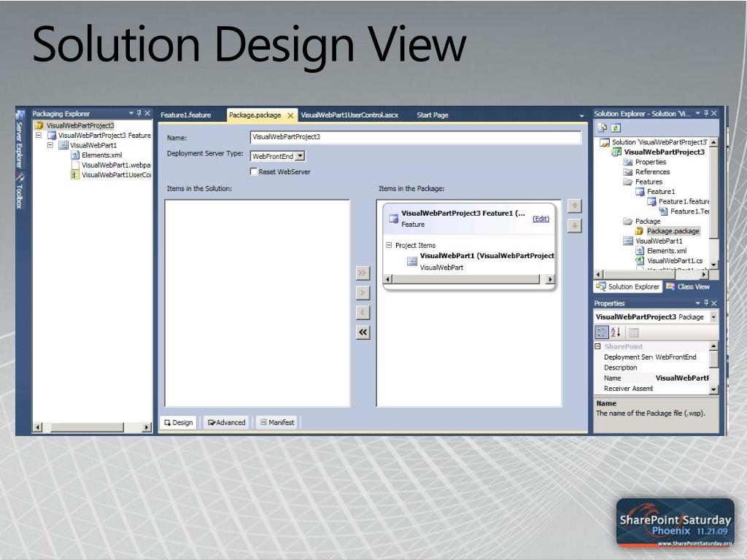Select Package.package in Solution Explorer
Image resolution: width=747 pixels, height=560 pixels.
(673, 231)
